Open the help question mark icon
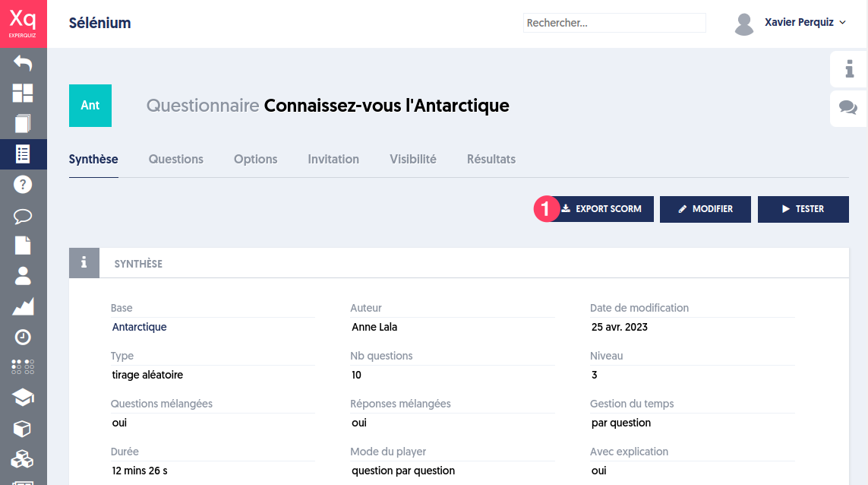Screen dimensions: 868x485 (x=23, y=184)
